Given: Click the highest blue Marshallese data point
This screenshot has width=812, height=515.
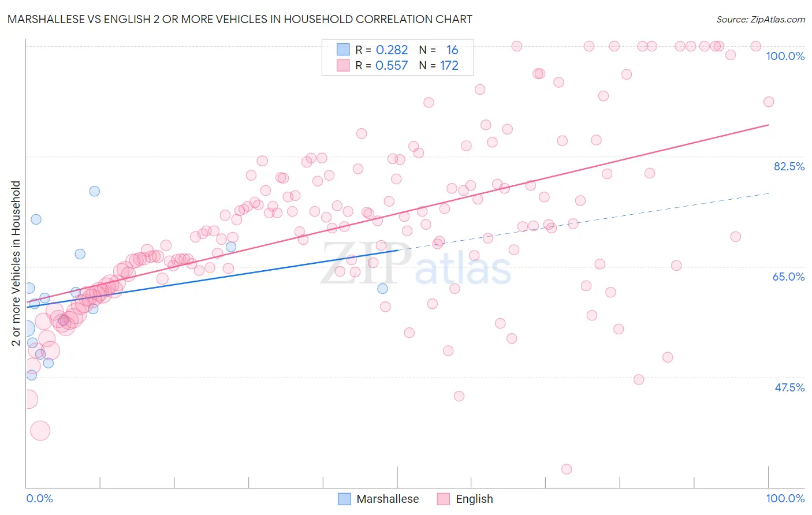Looking at the screenshot, I should pos(95,191).
